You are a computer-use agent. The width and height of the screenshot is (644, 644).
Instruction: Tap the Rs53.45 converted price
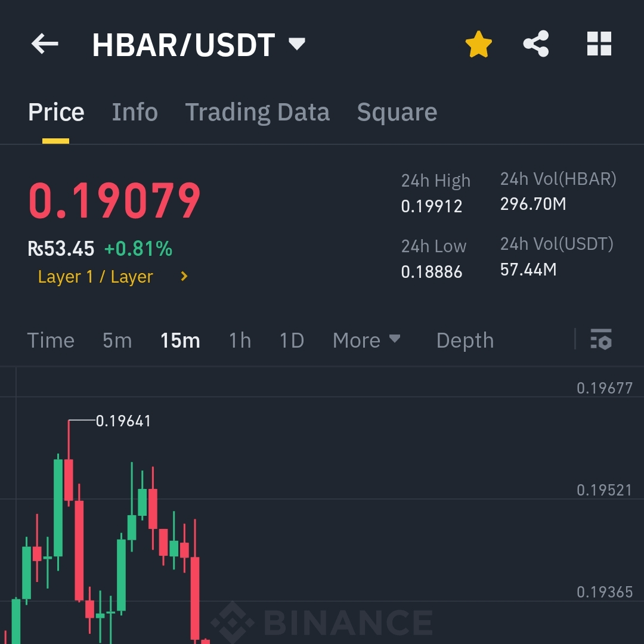point(61,249)
